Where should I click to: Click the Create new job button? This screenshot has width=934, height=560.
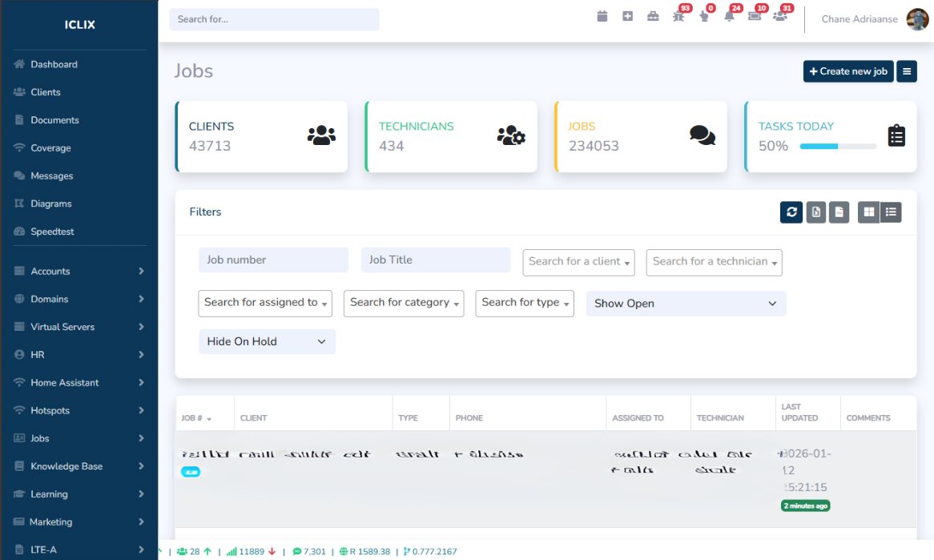pos(848,71)
